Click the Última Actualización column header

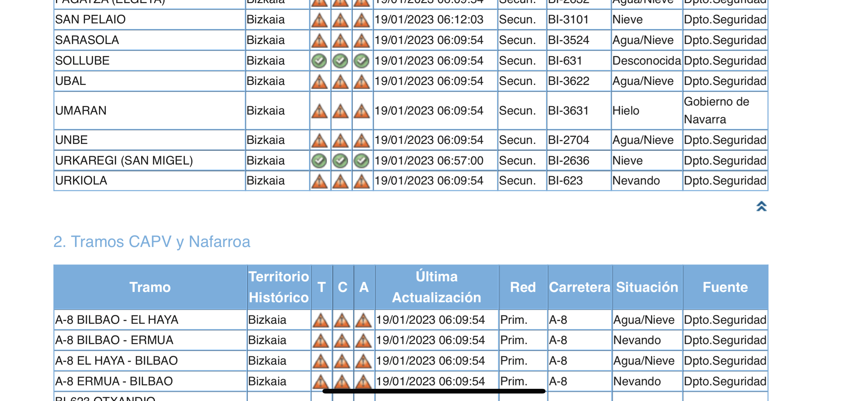(436, 287)
